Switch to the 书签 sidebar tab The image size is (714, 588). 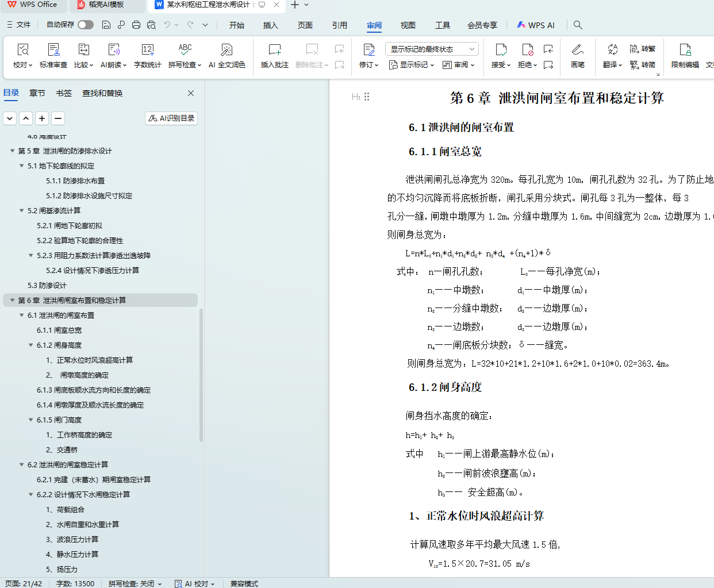click(x=64, y=93)
